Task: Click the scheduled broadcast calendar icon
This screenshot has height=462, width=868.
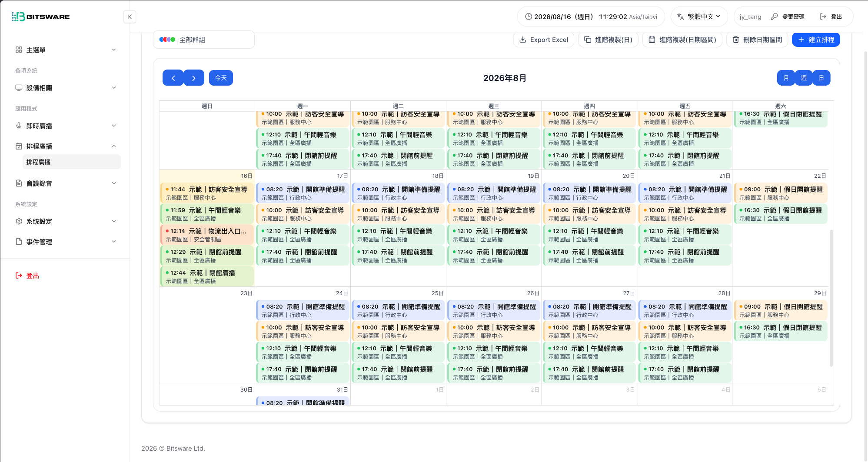Action: point(19,146)
